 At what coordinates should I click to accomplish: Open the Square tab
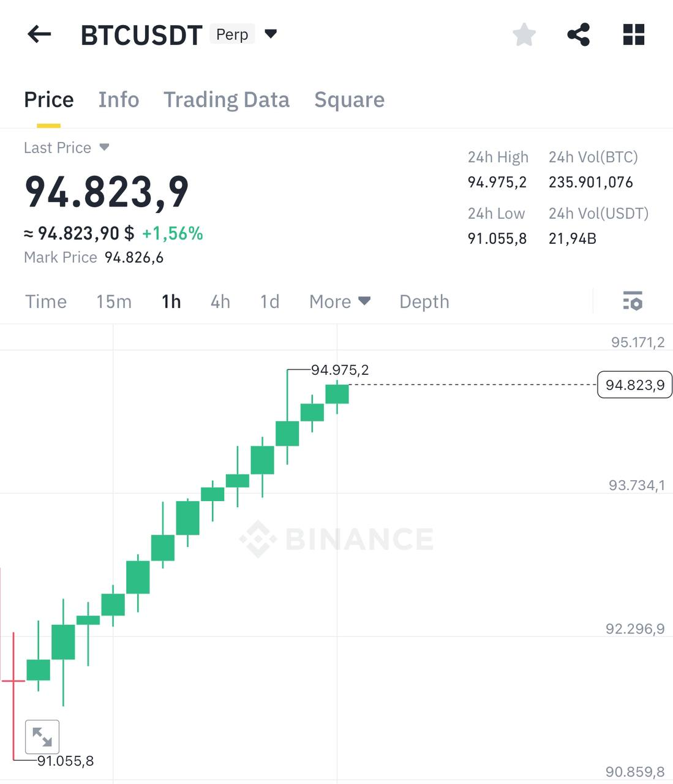[349, 99]
